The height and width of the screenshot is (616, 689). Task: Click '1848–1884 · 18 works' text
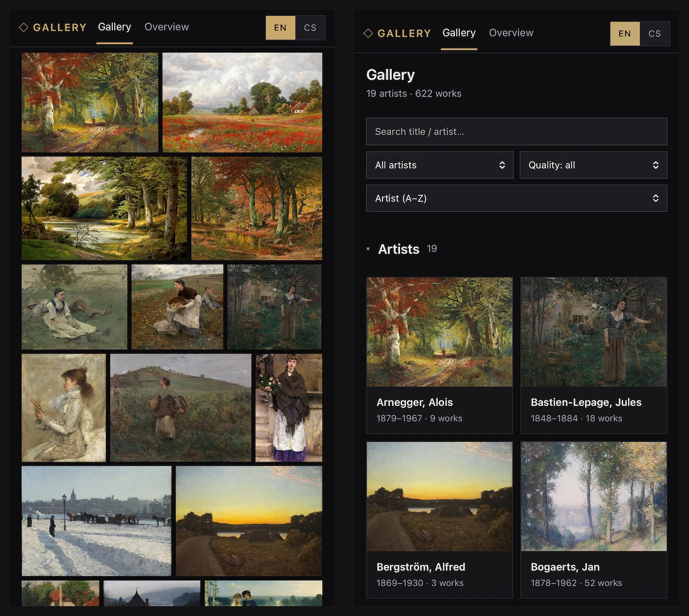click(x=576, y=418)
